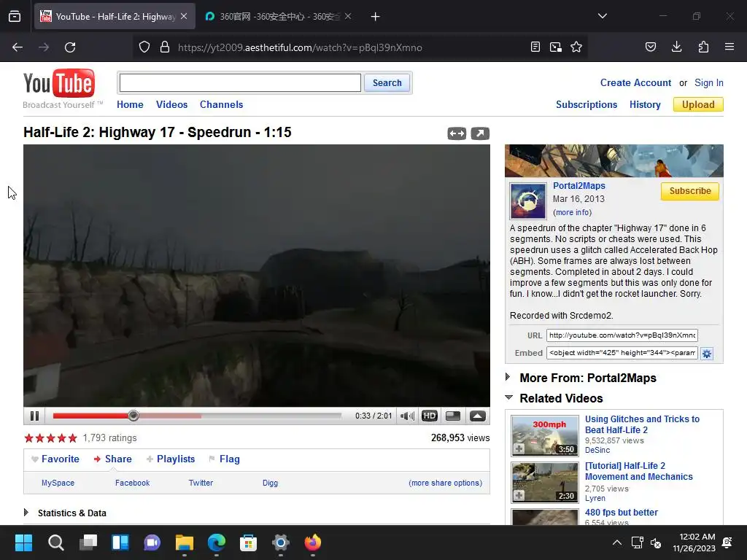Open History link

click(645, 104)
